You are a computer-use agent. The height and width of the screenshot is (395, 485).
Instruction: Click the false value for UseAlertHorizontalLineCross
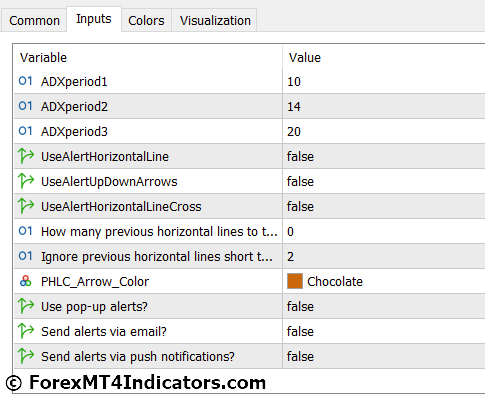click(300, 207)
